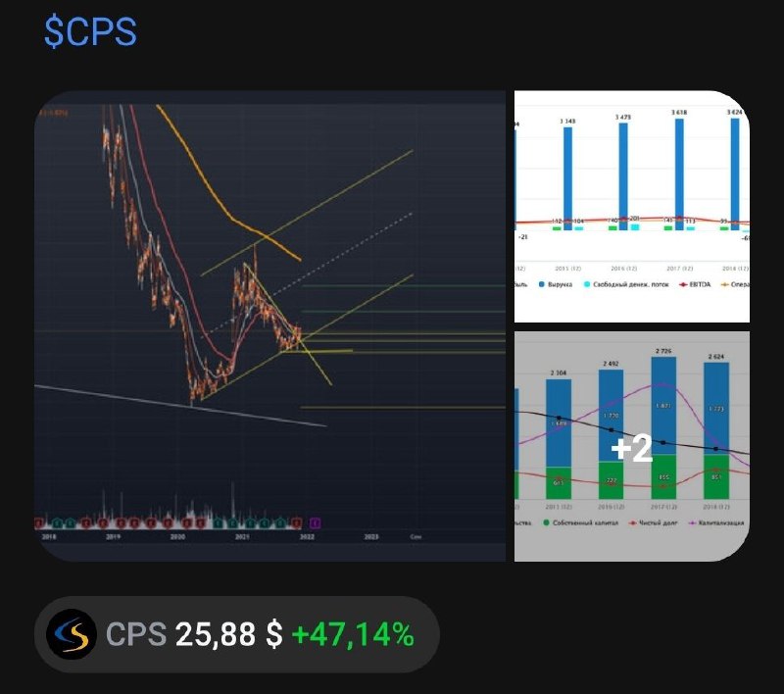Open the +2 more images thumbnail
The width and height of the screenshot is (784, 694).
[631, 447]
